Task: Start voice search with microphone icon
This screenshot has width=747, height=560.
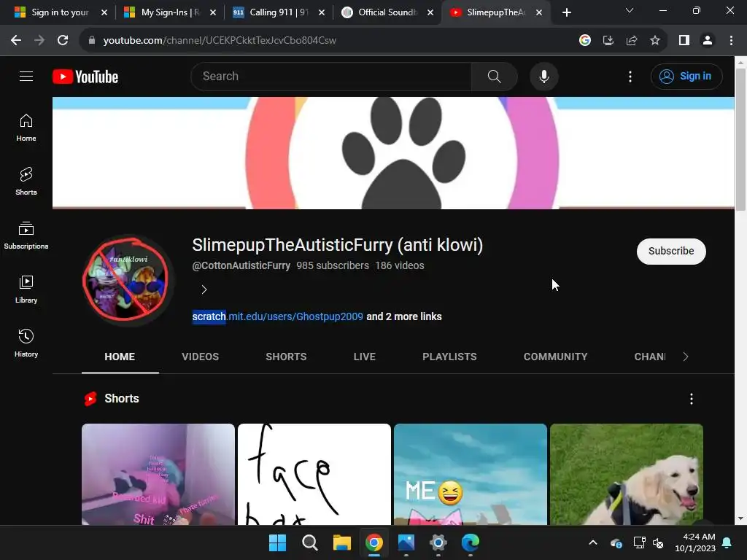Action: pos(543,76)
